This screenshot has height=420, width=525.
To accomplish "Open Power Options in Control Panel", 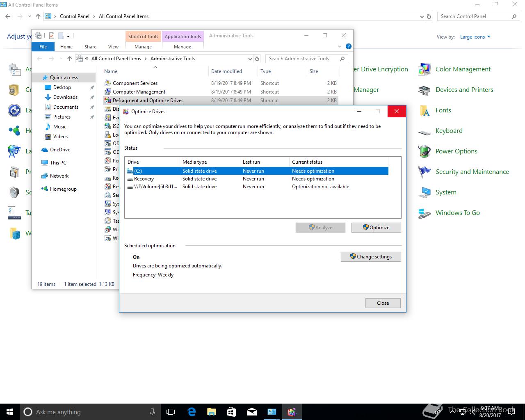I will point(447,151).
